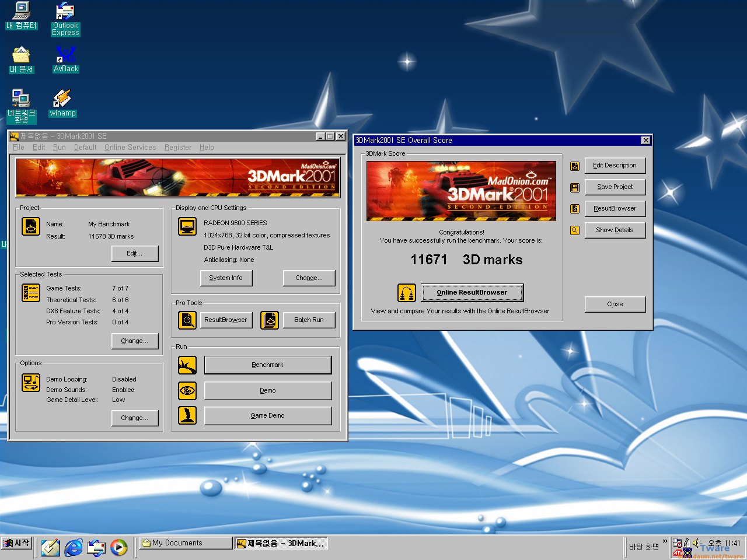Open the Register menu
Viewport: 747px width, 560px height.
(178, 148)
